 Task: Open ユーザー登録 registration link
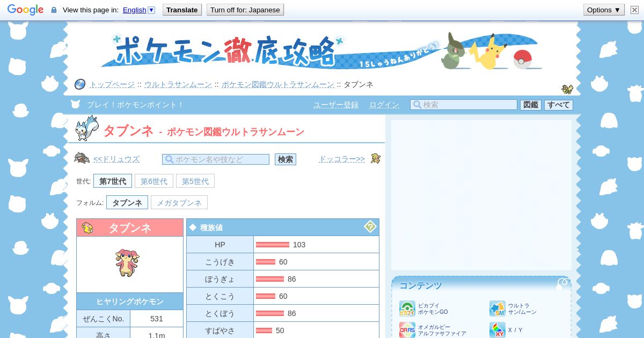point(336,105)
